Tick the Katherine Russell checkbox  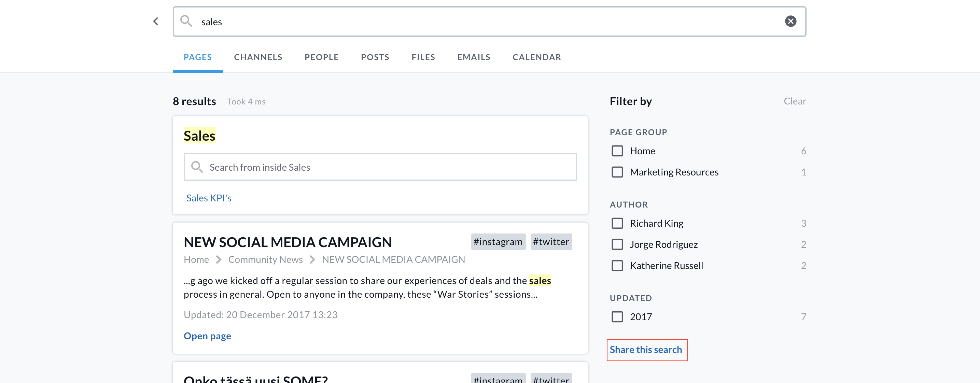point(617,266)
